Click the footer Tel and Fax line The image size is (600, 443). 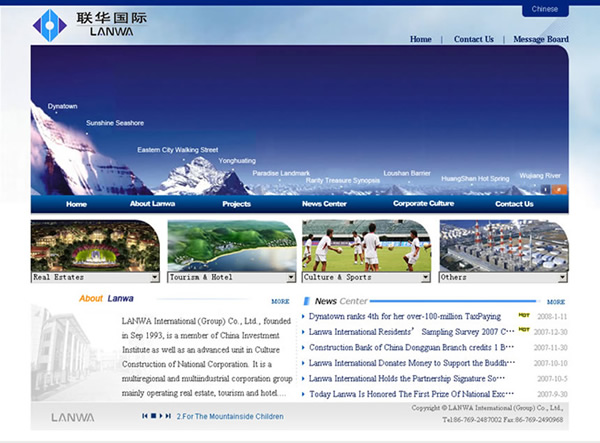[x=502, y=420]
